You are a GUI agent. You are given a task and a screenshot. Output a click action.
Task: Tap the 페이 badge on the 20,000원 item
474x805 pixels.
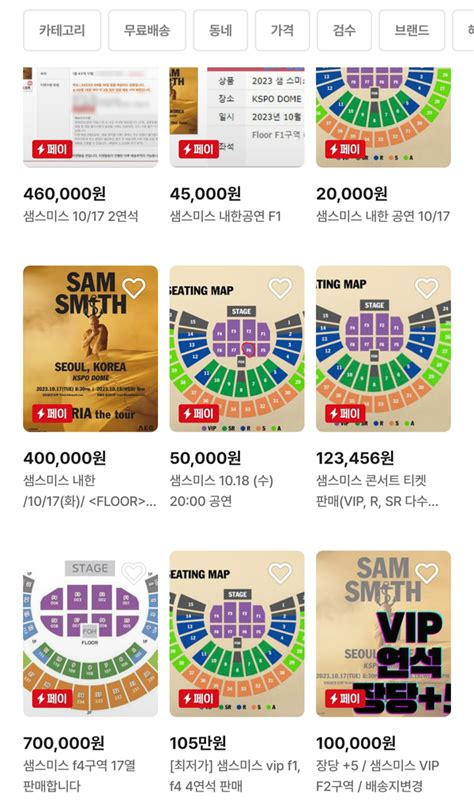click(345, 149)
